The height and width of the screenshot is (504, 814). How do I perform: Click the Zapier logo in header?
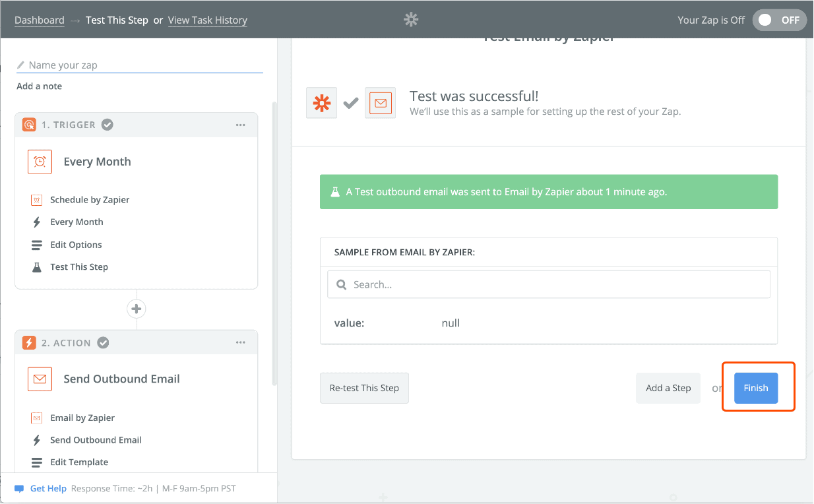(x=411, y=20)
